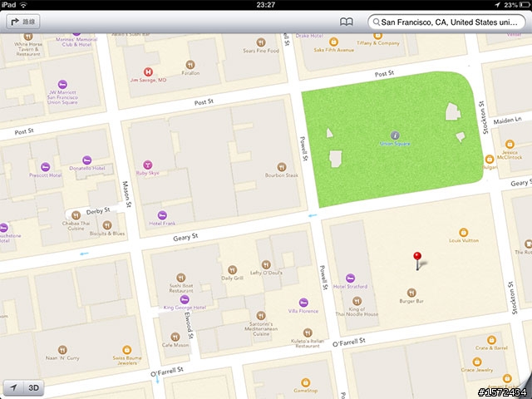Select the Marines' Memorial Club & Hotel label
Screen dimensions: 532x399
pos(76,42)
